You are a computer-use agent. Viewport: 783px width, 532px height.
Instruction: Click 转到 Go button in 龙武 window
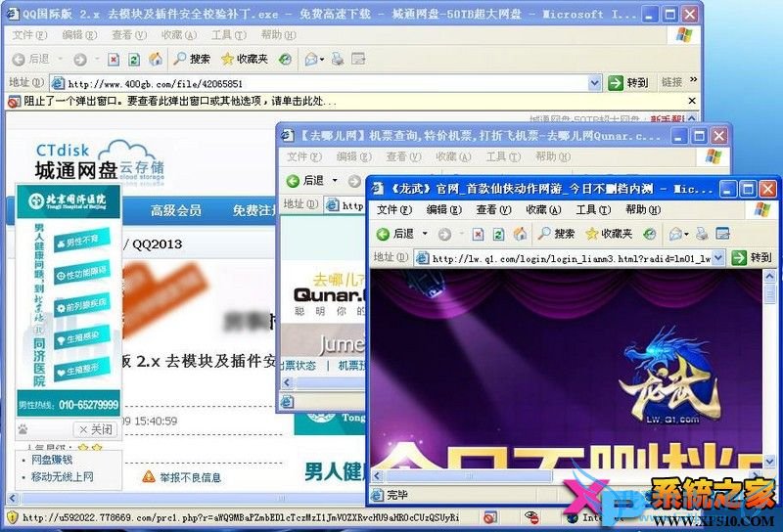[752, 257]
